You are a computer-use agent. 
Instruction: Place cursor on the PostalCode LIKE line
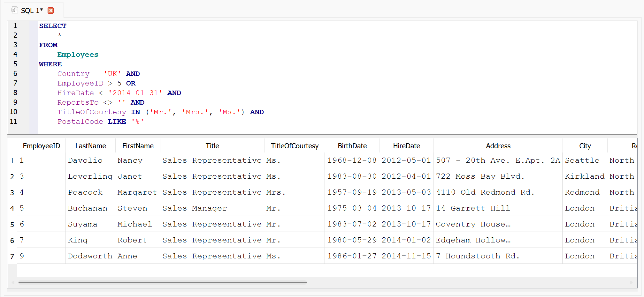tap(100, 122)
